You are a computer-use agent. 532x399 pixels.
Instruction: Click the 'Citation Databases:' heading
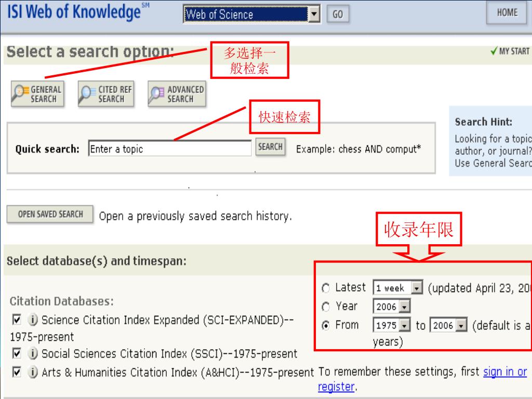[61, 301]
